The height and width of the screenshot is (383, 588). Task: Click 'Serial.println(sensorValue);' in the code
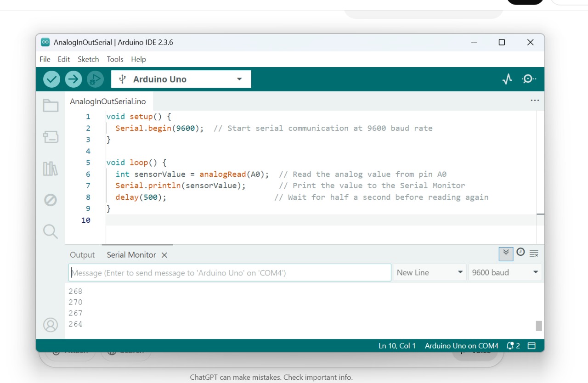[x=181, y=186]
